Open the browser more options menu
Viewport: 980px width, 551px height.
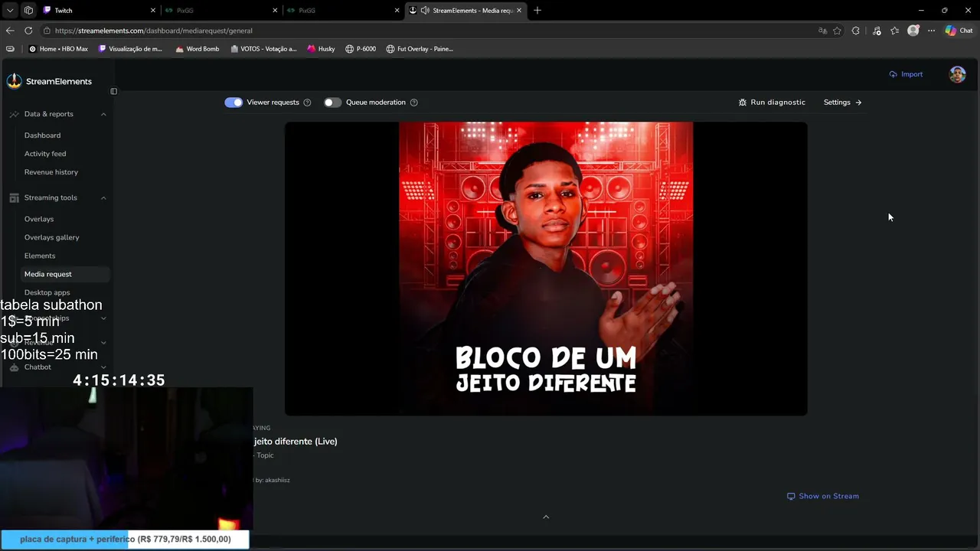click(x=931, y=31)
